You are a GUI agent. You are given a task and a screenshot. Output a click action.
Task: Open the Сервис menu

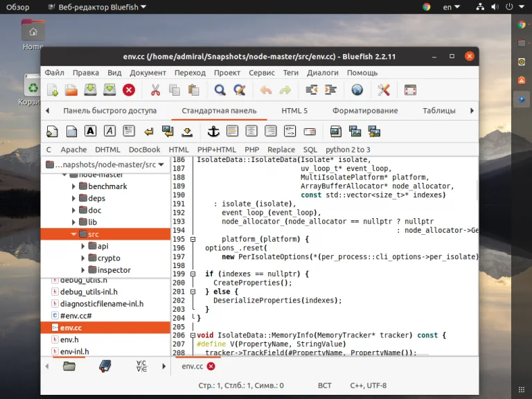[x=262, y=73]
